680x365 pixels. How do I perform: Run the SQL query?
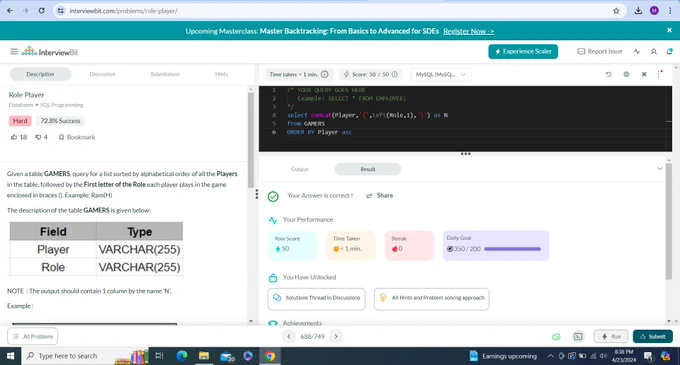pos(611,336)
